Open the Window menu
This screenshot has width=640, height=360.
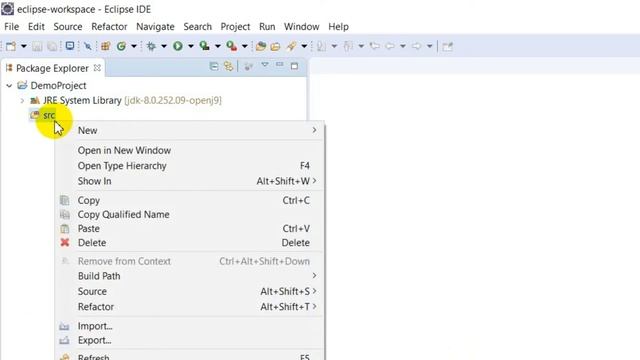pos(301,27)
